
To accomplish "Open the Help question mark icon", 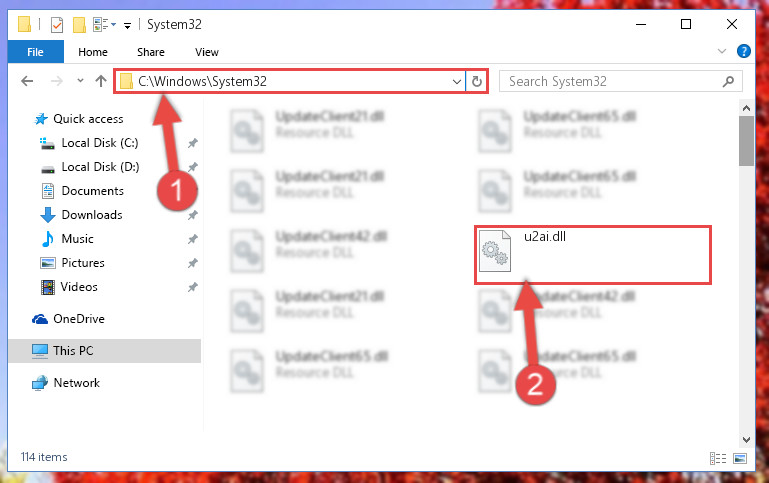I will 743,51.
